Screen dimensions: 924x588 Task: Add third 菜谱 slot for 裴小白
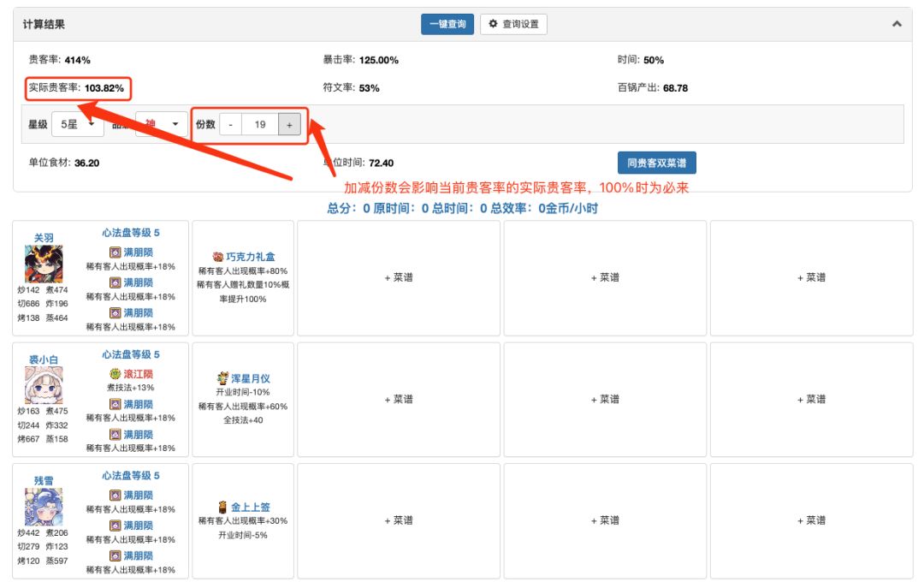pyautogui.click(x=811, y=399)
